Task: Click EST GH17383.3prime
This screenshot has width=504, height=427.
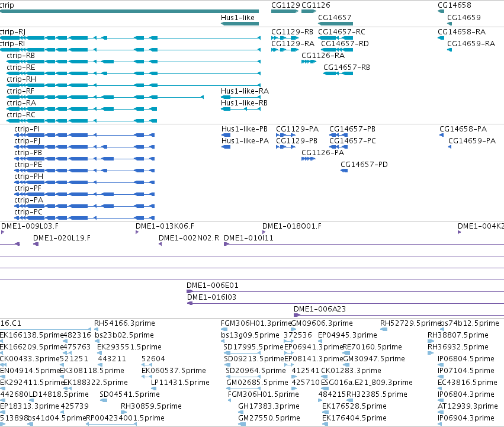Action: coord(241,412)
